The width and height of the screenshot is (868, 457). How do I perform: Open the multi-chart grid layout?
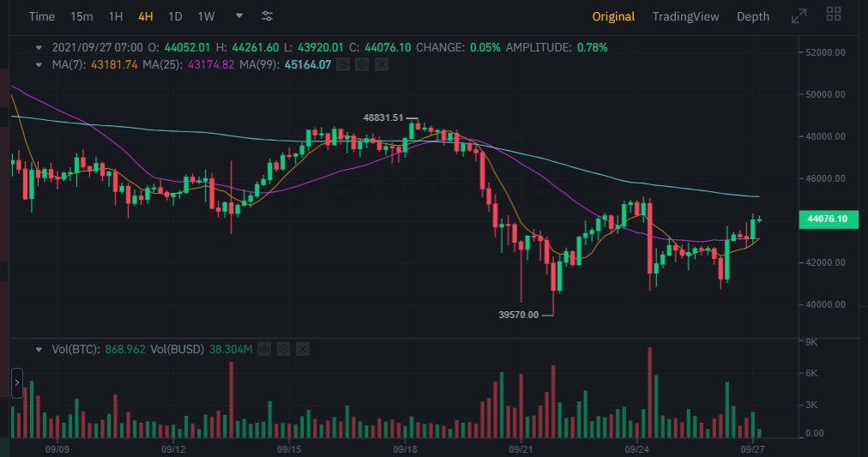pos(833,15)
